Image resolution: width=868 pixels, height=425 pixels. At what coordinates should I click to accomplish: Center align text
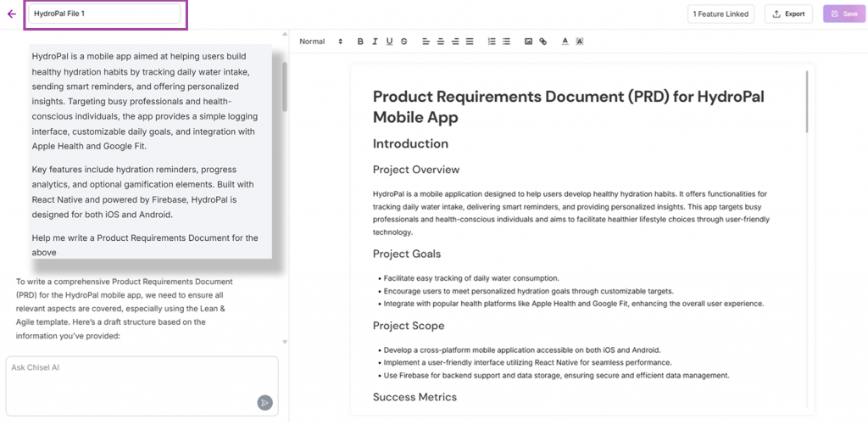(x=440, y=42)
